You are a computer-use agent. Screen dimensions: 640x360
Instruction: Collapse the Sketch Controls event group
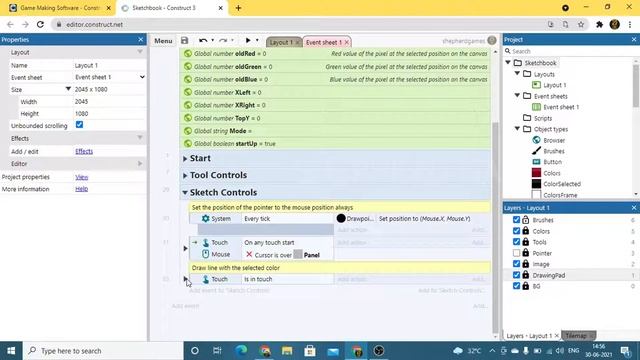(x=185, y=192)
